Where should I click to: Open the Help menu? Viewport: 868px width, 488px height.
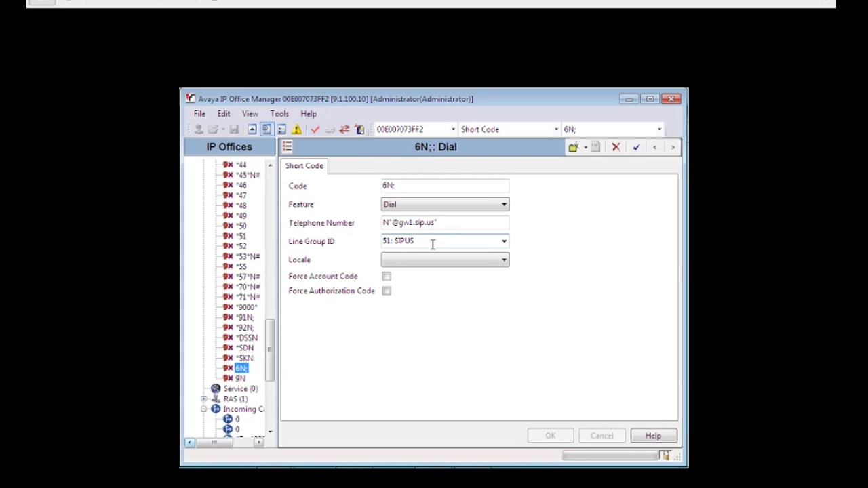coord(309,114)
